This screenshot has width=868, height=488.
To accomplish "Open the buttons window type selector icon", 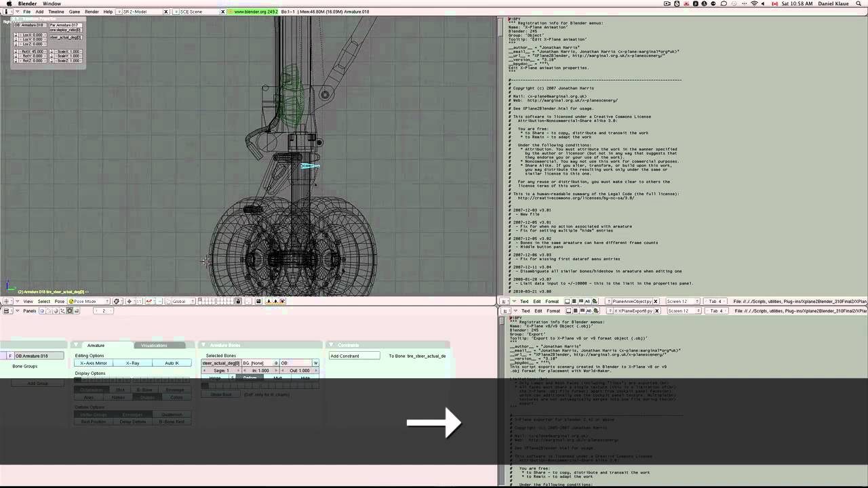I will 7,310.
